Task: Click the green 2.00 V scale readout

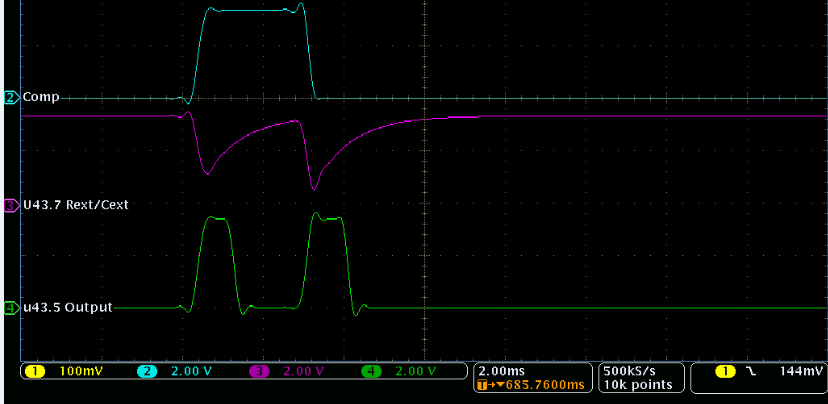Action: (416, 372)
